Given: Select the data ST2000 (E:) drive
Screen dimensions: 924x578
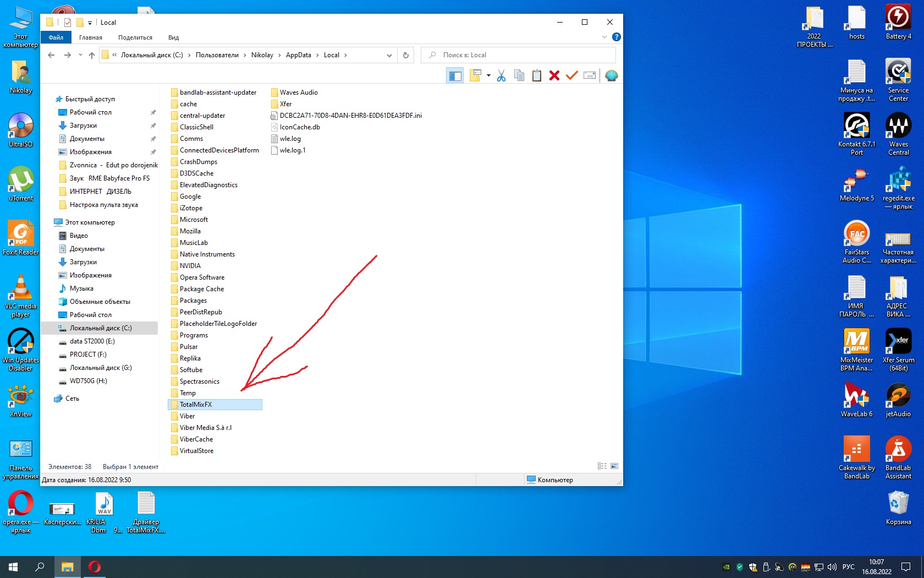Looking at the screenshot, I should coord(92,341).
